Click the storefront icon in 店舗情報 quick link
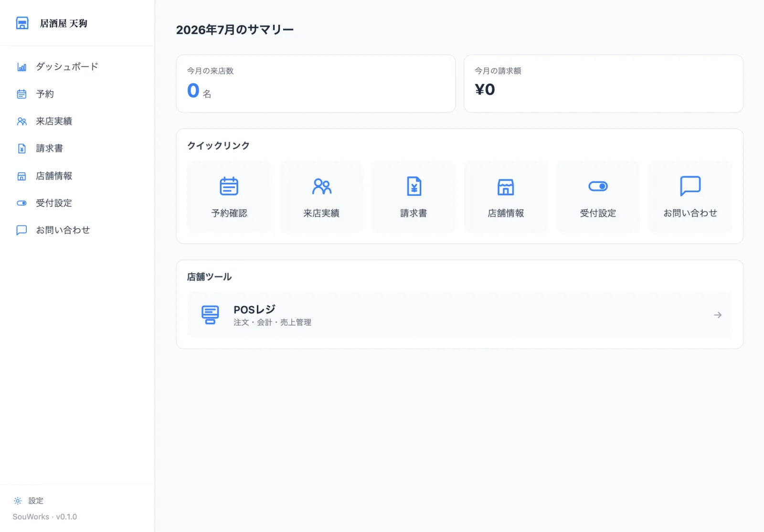This screenshot has height=532, width=764. click(506, 187)
